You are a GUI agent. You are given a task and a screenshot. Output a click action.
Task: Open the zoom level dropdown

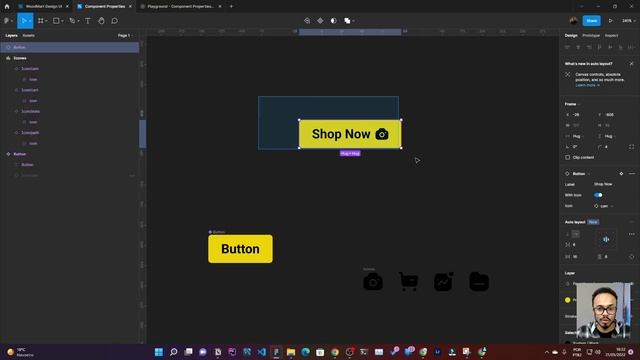[629, 21]
